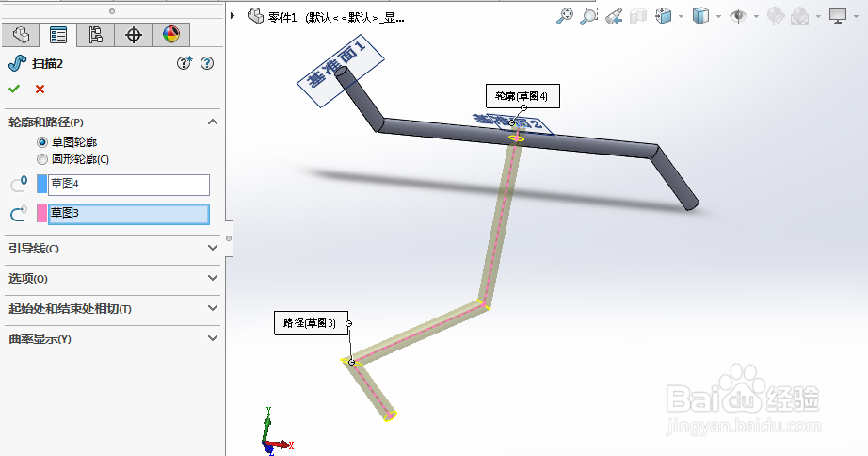This screenshot has height=456, width=868.
Task: Collapse the 轮廓和路径(P) section
Action: click(213, 122)
